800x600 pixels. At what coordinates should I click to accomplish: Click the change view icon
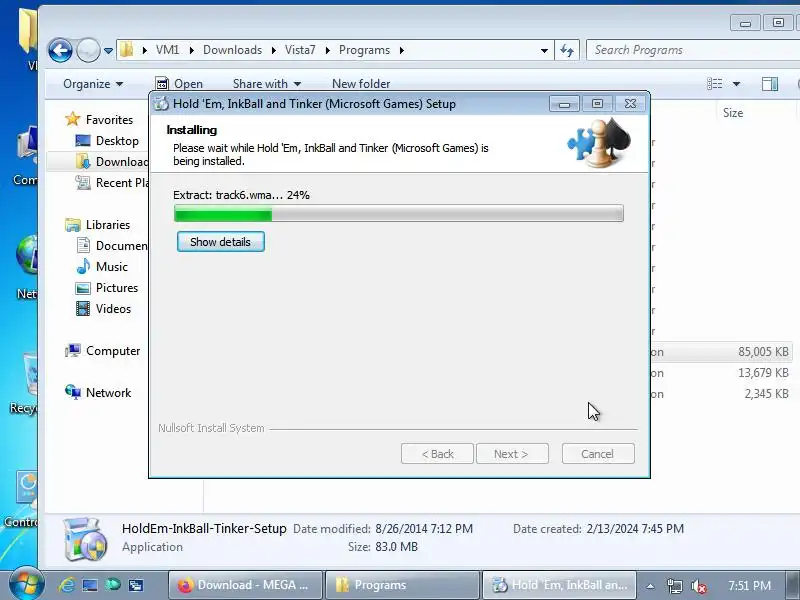(x=714, y=84)
